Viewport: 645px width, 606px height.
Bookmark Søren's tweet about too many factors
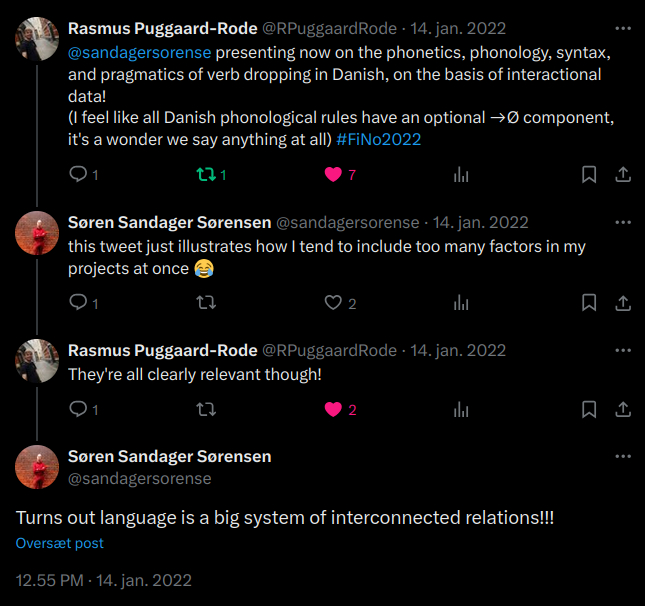[x=589, y=303]
